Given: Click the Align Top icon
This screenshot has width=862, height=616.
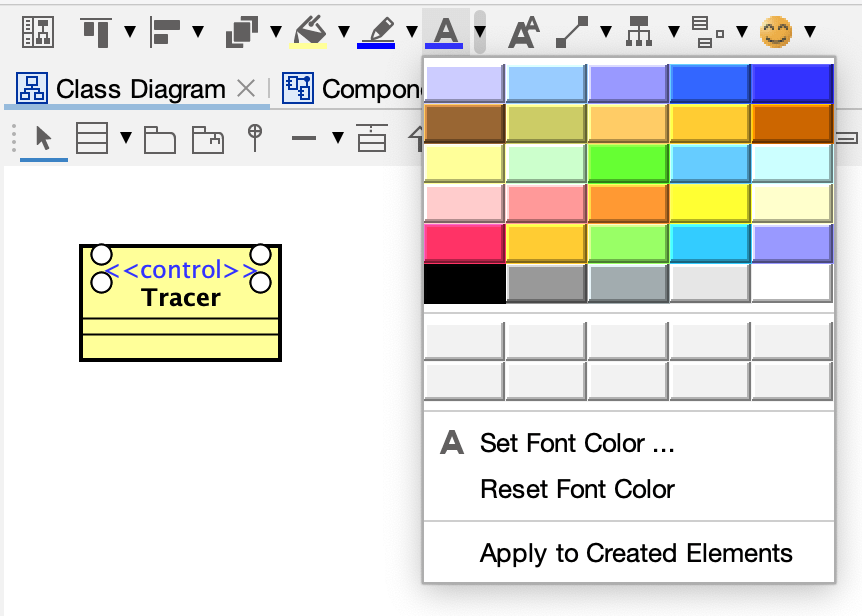Looking at the screenshot, I should pos(96,32).
